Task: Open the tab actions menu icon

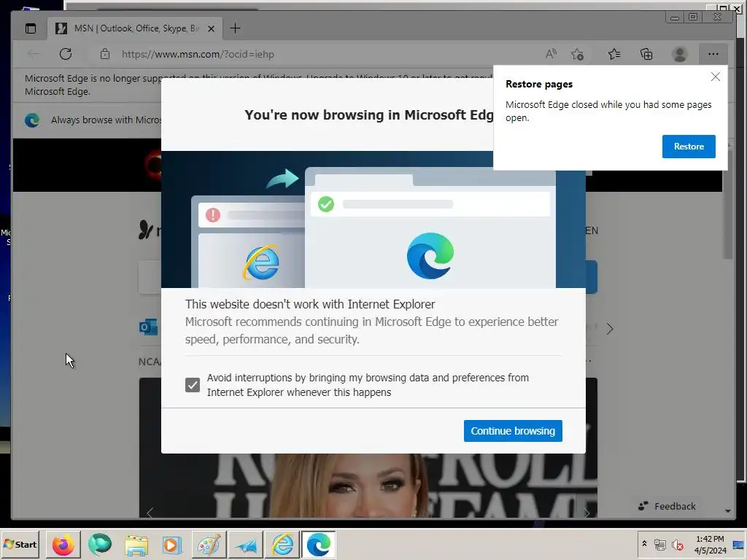Action: click(x=31, y=28)
